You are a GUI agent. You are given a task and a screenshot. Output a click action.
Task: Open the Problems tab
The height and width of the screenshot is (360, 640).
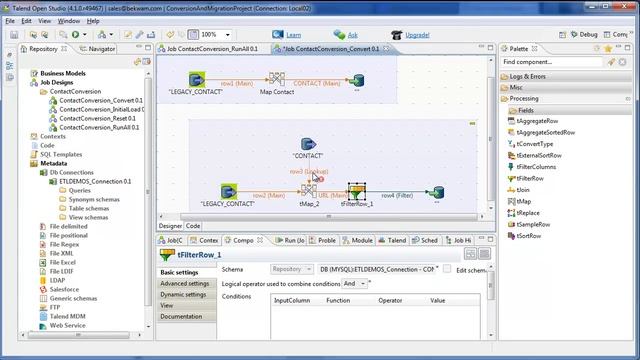(322, 240)
